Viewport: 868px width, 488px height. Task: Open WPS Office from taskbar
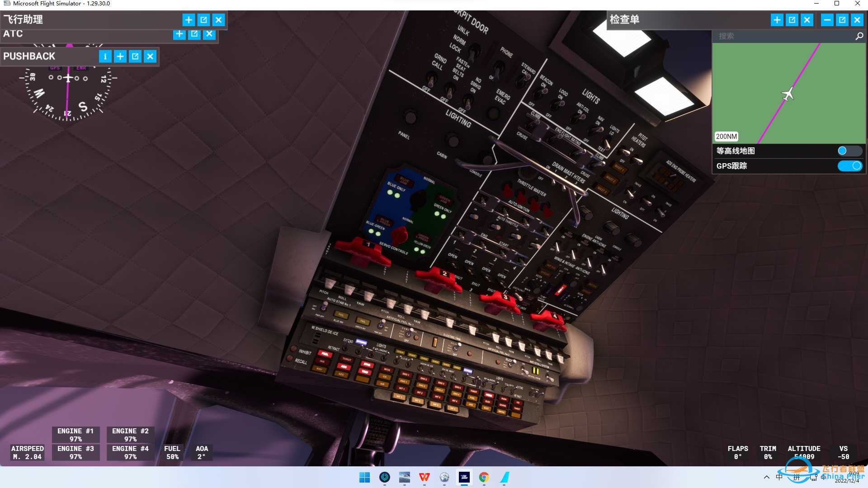[424, 477]
